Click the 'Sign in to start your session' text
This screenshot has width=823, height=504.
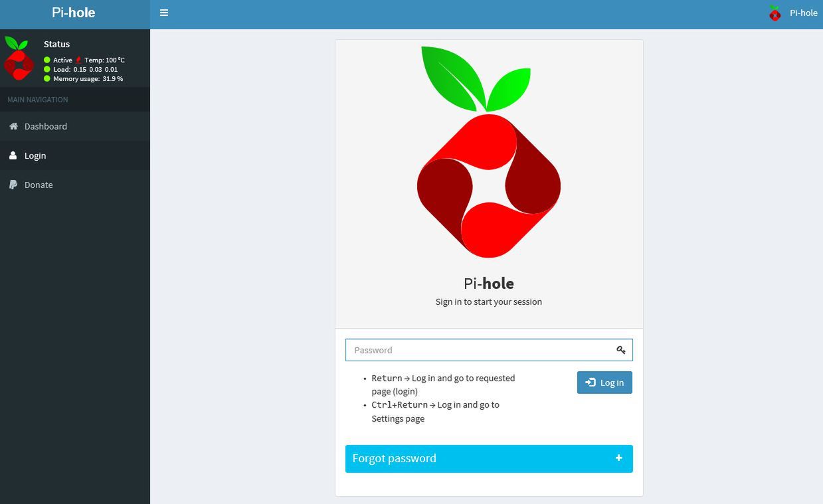(489, 301)
